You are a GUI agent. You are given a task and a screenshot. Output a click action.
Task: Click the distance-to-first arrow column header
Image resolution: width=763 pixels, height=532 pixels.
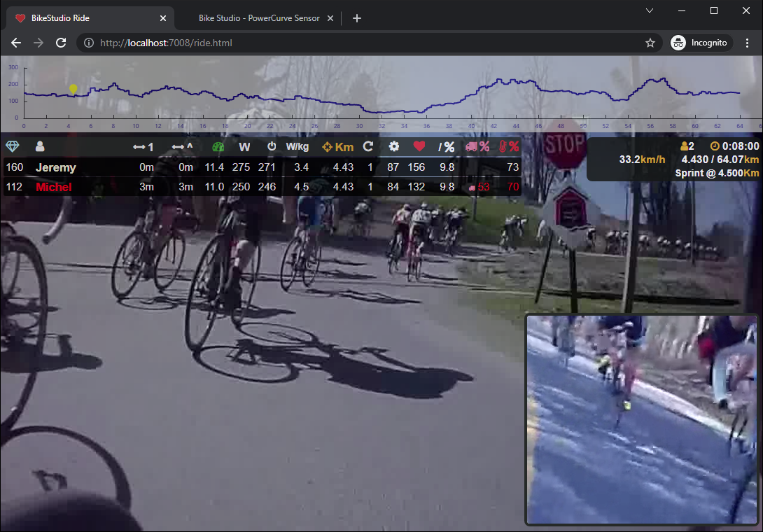[143, 147]
